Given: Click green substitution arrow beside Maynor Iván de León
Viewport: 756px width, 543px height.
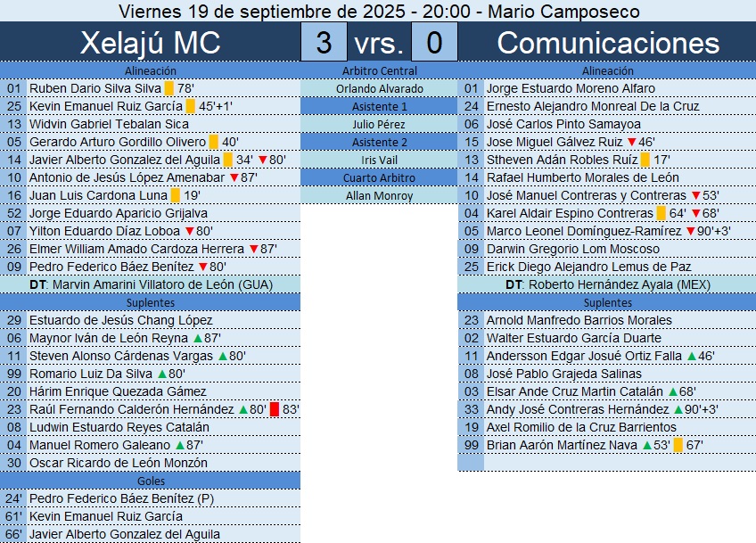Looking at the screenshot, I should [x=197, y=338].
